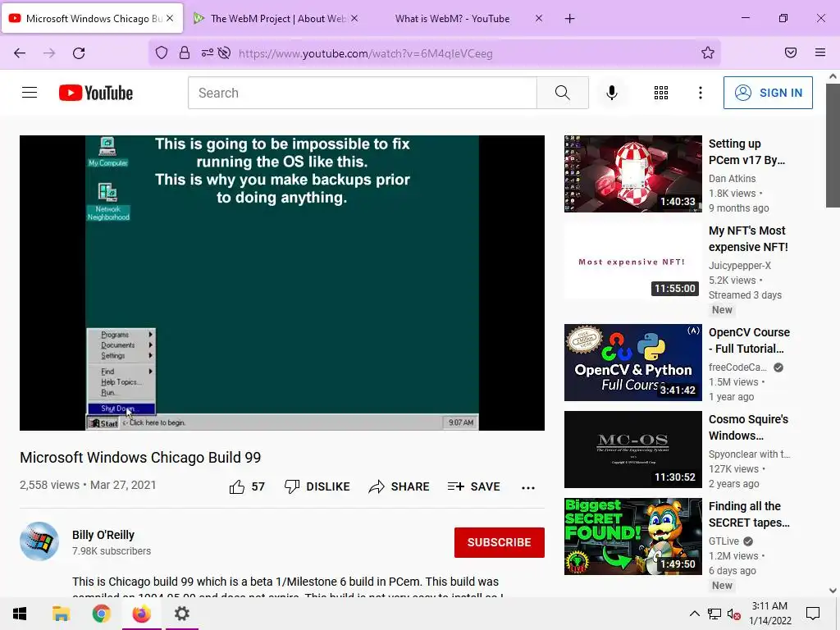Save video to a playlist

coord(474,486)
